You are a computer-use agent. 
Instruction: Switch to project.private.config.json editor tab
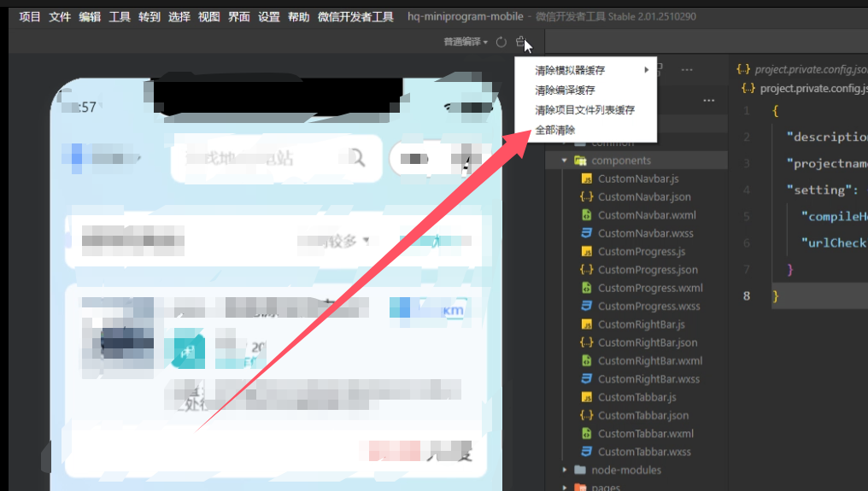802,69
